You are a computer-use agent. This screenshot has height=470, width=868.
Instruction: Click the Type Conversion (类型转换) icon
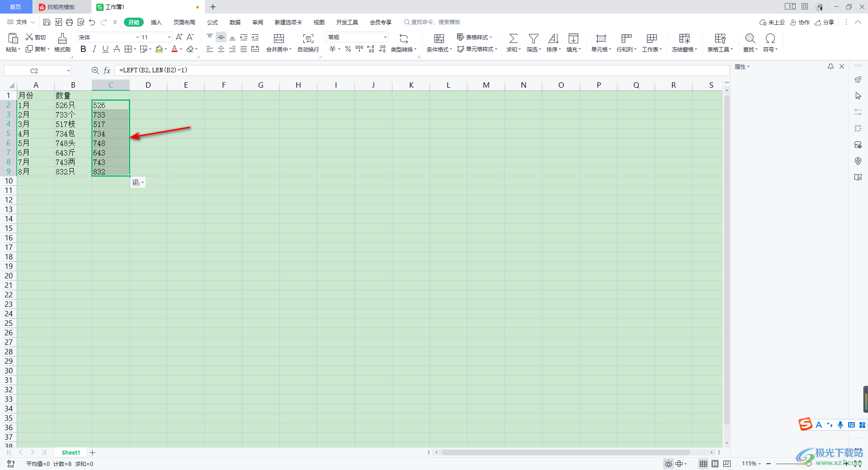coord(404,38)
